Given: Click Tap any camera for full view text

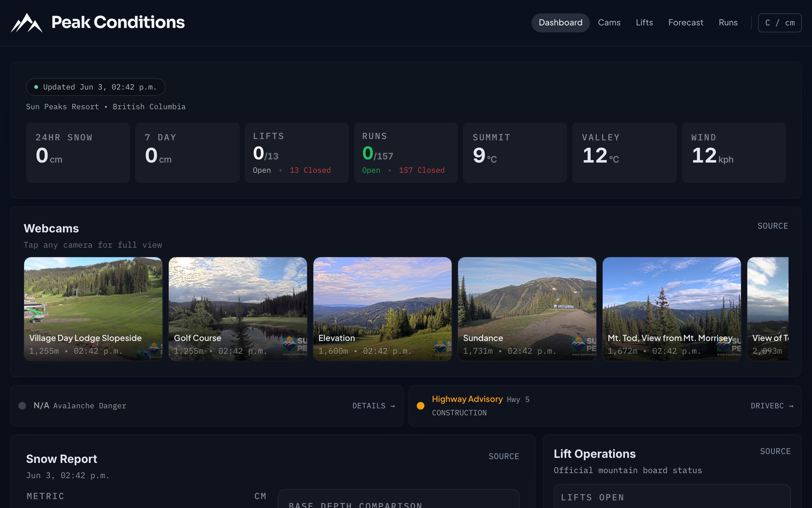Looking at the screenshot, I should pos(93,245).
